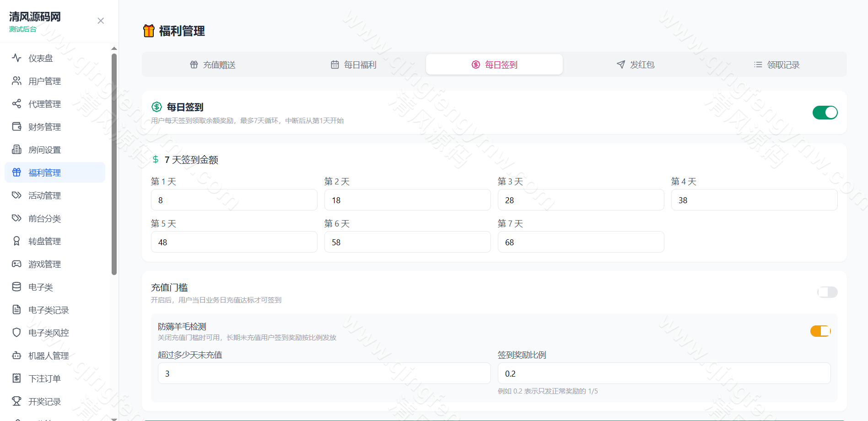Screen dimensions: 868x421
Task: Click the sidebar vertical scrollbar thumb
Action: (114, 164)
